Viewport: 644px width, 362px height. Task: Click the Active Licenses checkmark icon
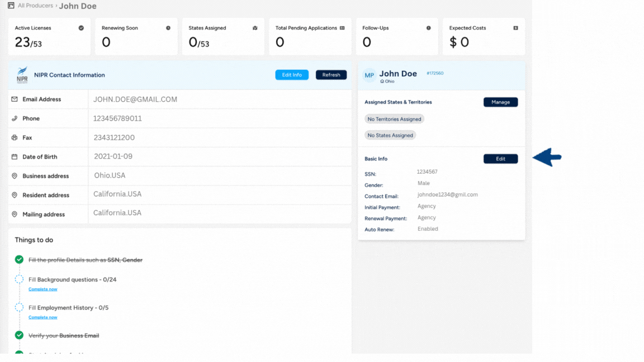coord(81,27)
